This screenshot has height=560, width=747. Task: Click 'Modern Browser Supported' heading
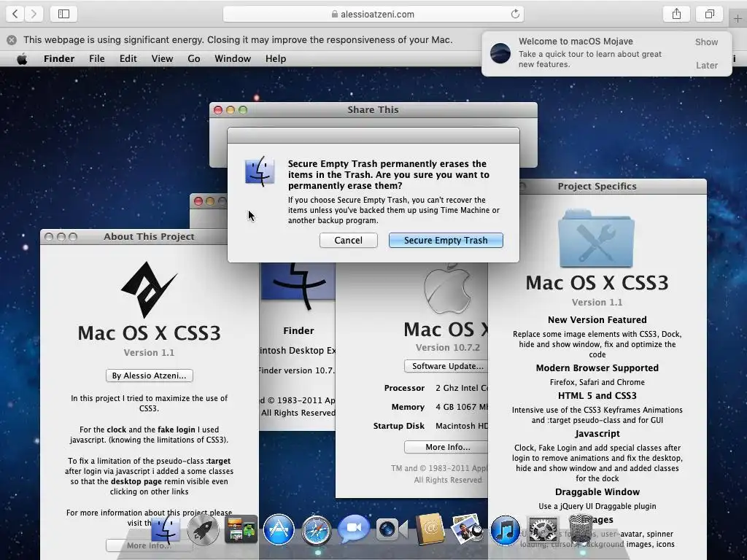click(597, 367)
